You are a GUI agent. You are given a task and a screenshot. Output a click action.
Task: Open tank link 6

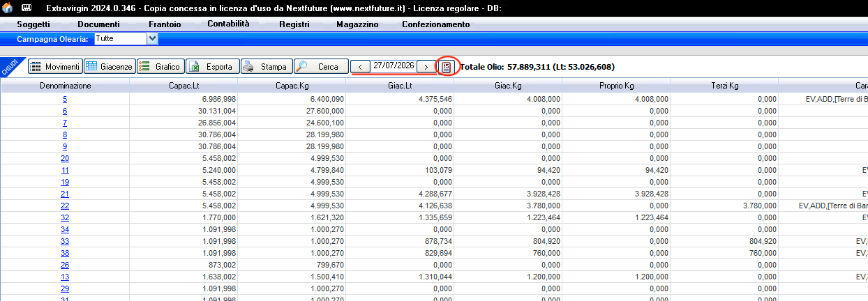click(65, 111)
